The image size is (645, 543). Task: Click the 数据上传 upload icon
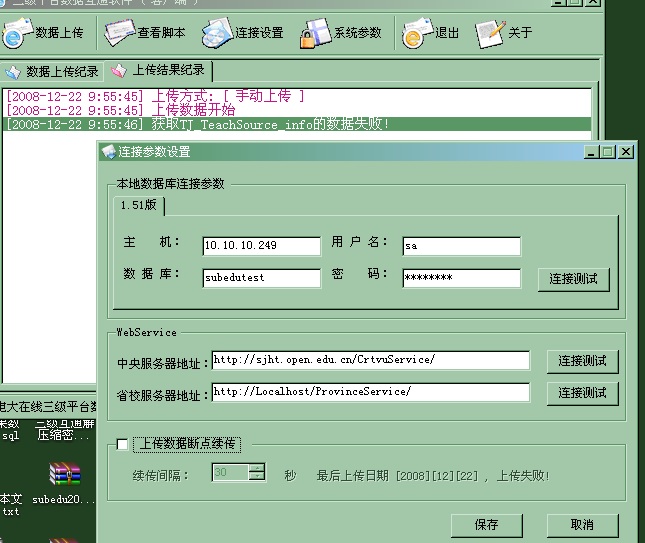17,34
